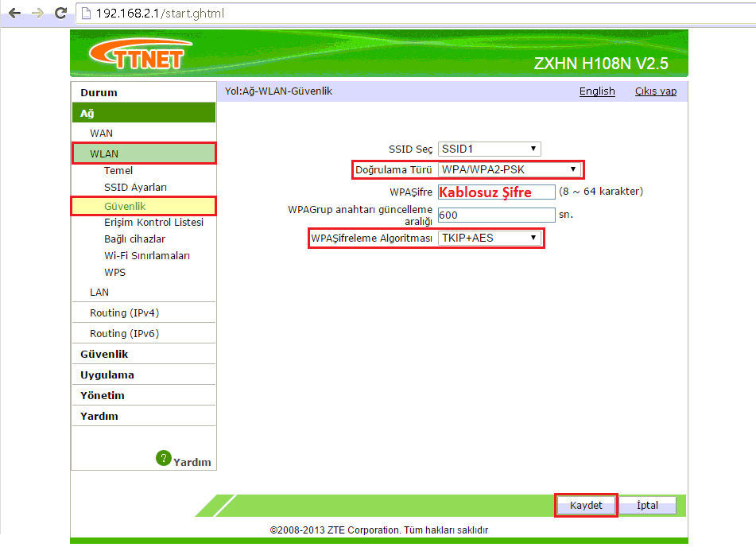Open the Doğrulama Türü dropdown
Viewport: 756px width, 551px height.
click(x=509, y=169)
